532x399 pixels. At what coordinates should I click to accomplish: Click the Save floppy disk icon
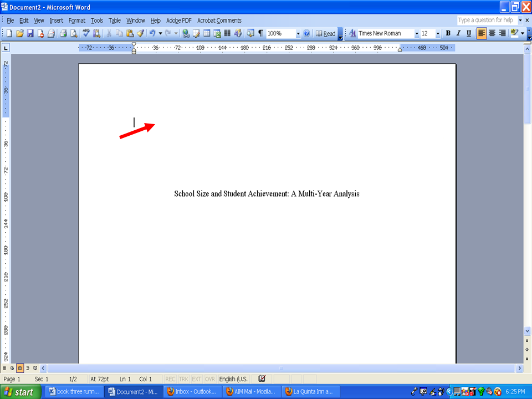pyautogui.click(x=30, y=33)
